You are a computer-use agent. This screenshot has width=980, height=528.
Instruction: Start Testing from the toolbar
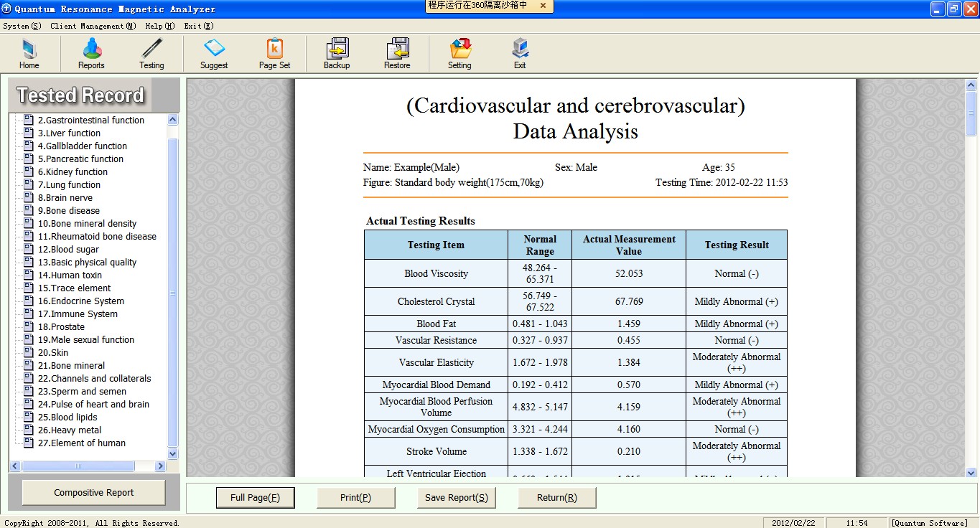coord(151,55)
